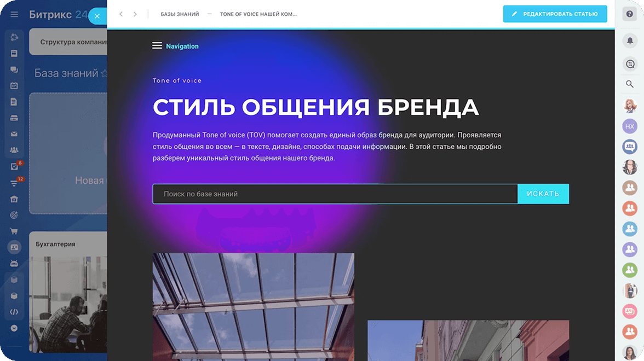Open tasks icon with badge 8
Screen dimensions: 644x361
click(x=14, y=167)
